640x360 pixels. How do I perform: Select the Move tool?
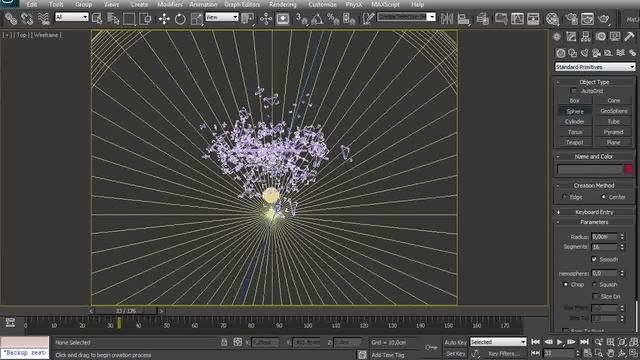(164, 19)
